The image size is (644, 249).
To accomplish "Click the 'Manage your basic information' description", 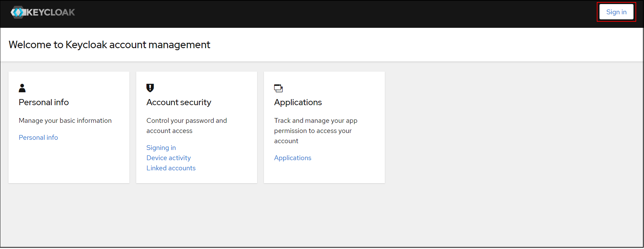I will click(x=65, y=120).
